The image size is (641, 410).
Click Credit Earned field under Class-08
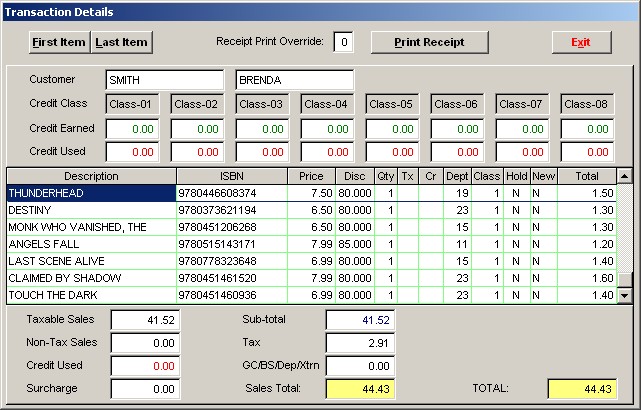[587, 129]
